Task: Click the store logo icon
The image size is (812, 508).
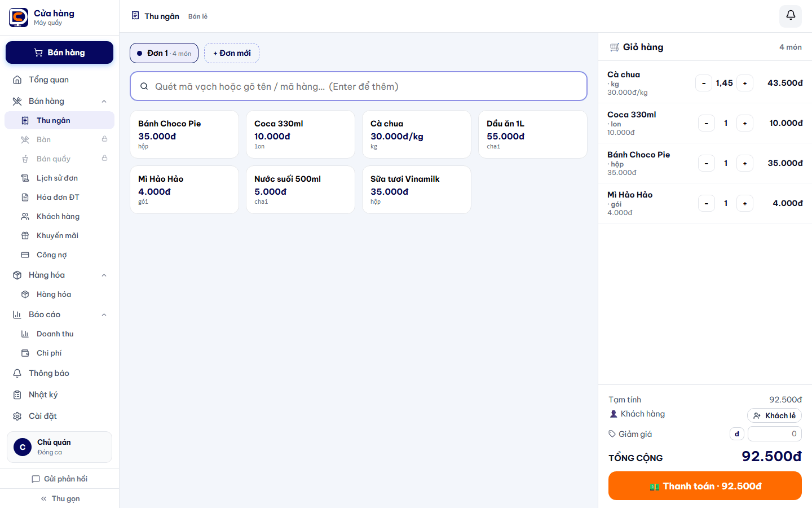Action: pyautogui.click(x=19, y=17)
